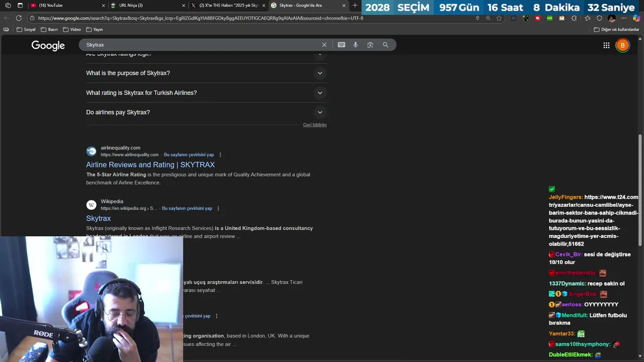The width and height of the screenshot is (644, 362).
Task: Click the green extension icon in toolbar
Action: (549, 18)
